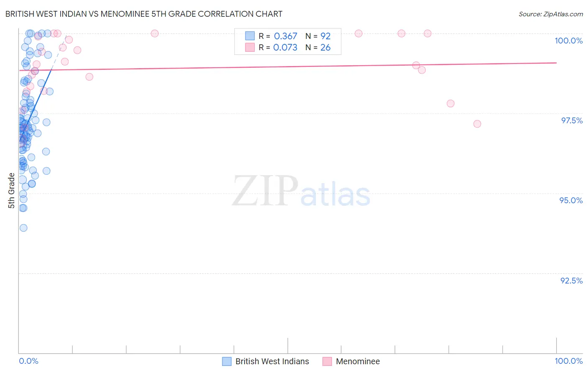Select the Menominee legend label

pyautogui.click(x=358, y=361)
